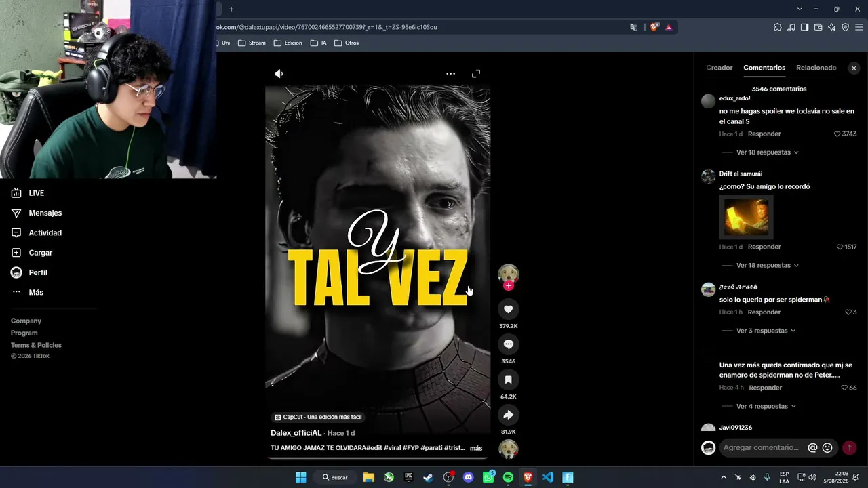Expand 4 replies under the mj comment
Viewport: 868px width, 488px height.
pyautogui.click(x=766, y=407)
